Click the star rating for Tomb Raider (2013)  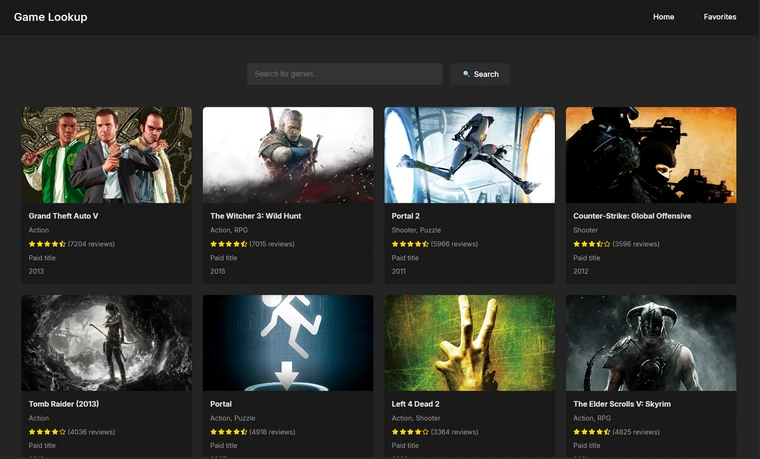coord(47,432)
